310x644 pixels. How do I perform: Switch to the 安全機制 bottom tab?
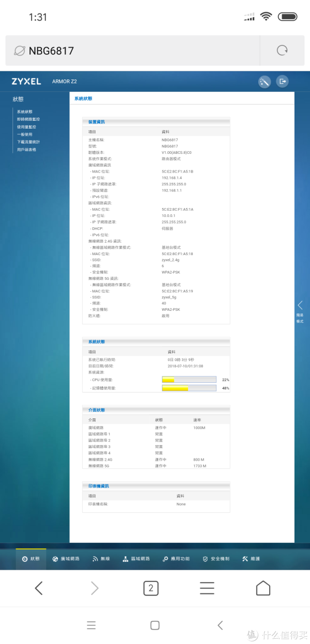(x=216, y=559)
